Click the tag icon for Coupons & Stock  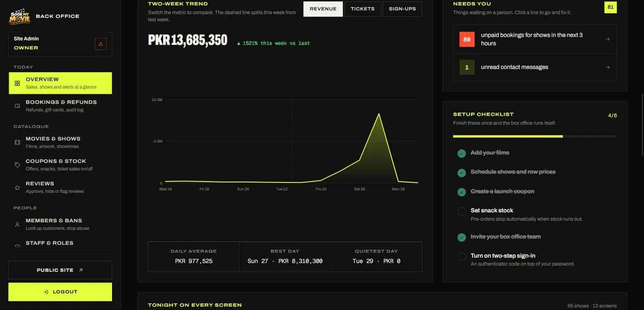tap(17, 165)
